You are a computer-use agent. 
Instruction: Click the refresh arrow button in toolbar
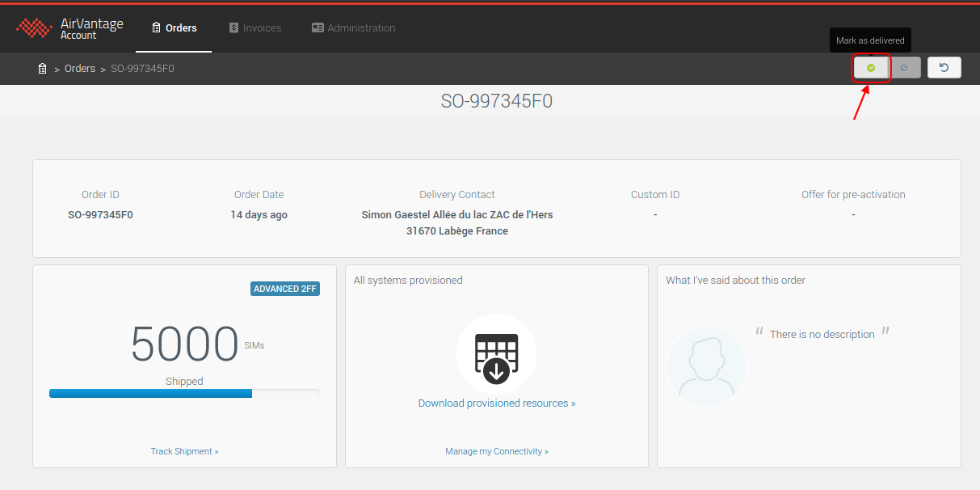pyautogui.click(x=944, y=68)
